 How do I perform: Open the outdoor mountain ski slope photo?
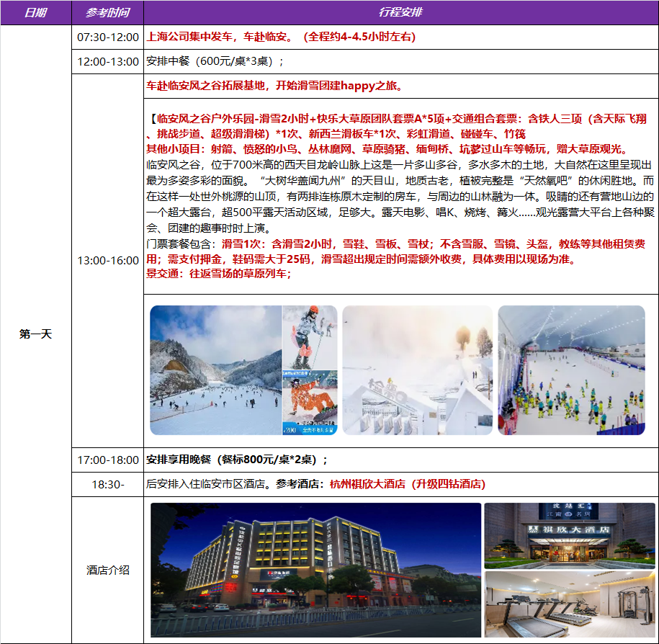click(215, 370)
